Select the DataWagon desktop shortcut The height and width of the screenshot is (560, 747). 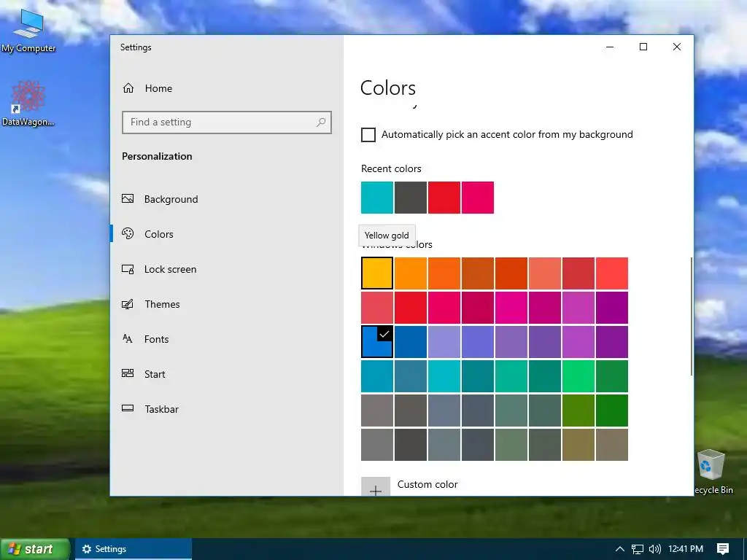click(28, 104)
